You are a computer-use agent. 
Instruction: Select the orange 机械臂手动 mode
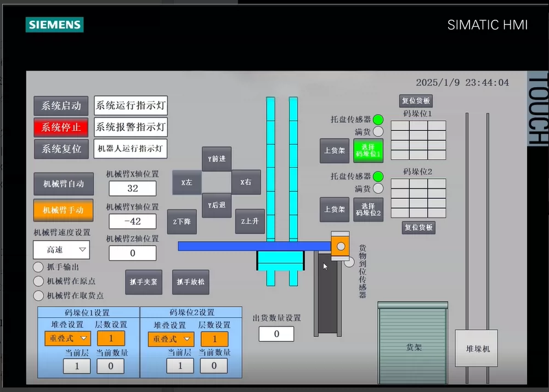click(x=64, y=210)
